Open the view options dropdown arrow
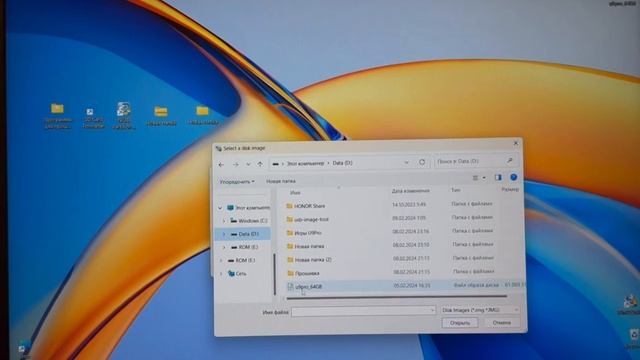Viewport: 640px width, 360px height. coord(484,178)
